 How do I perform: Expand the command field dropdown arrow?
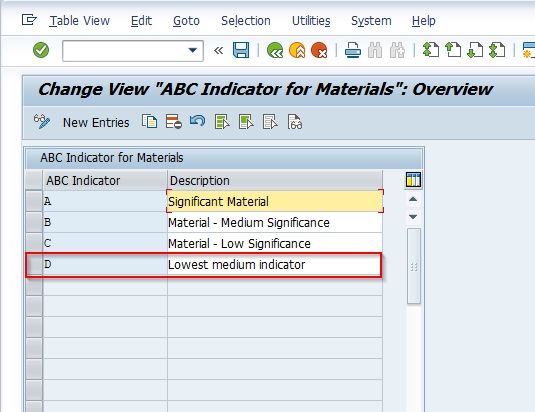coord(193,50)
